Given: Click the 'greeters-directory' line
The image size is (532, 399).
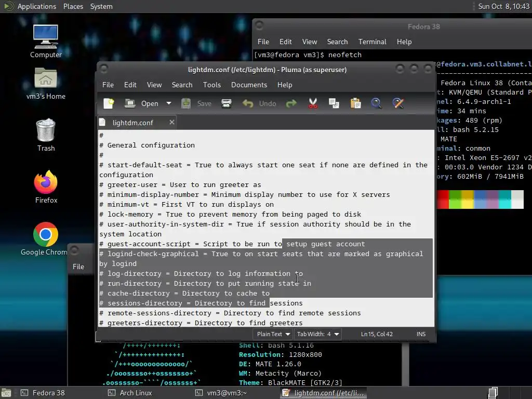Looking at the screenshot, I should (201, 323).
